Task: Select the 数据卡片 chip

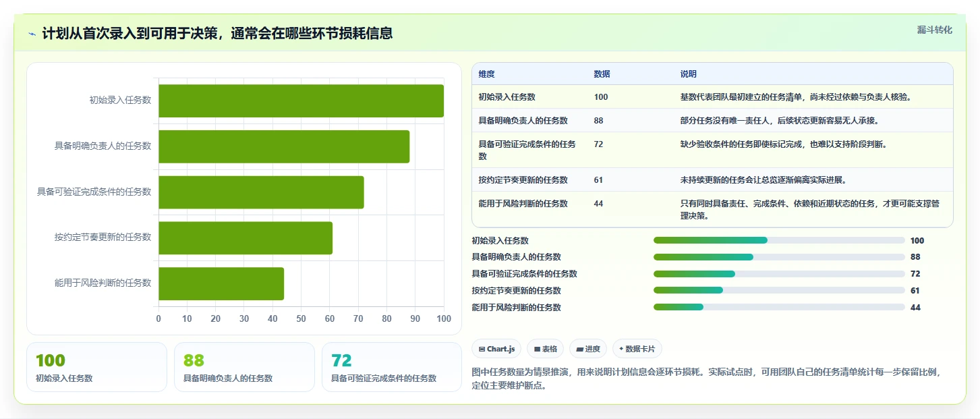Action: click(x=637, y=349)
